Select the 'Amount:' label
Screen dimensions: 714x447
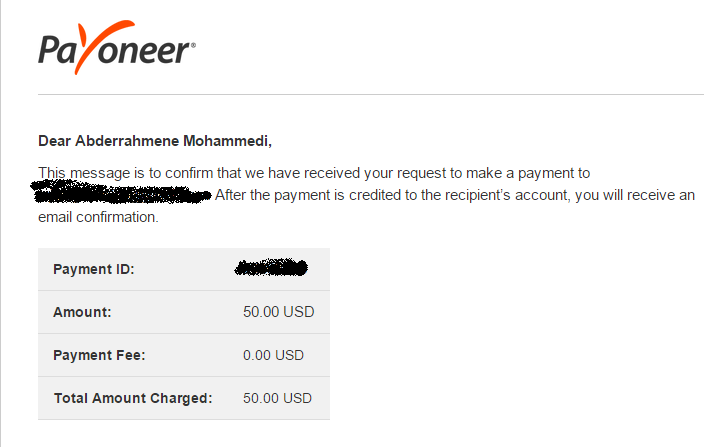coord(82,312)
